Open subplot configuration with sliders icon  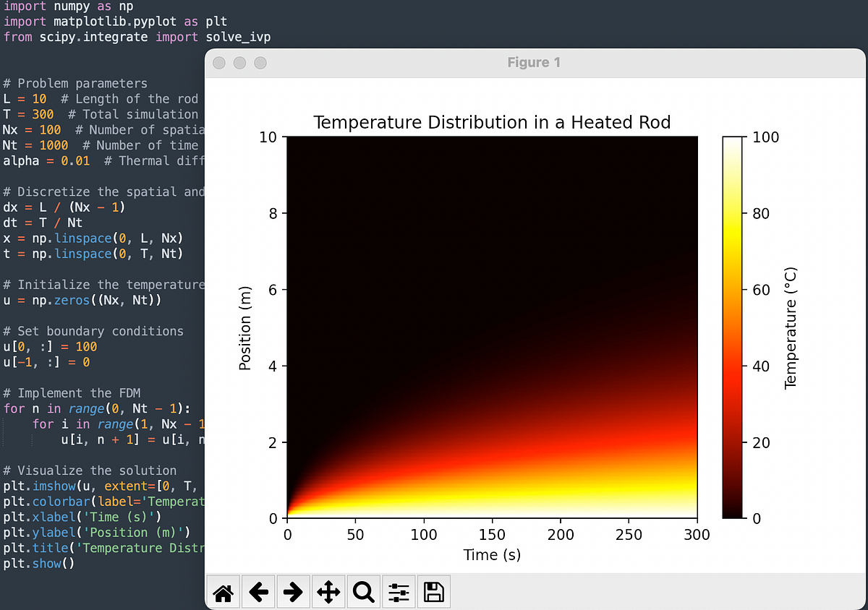tap(398, 592)
